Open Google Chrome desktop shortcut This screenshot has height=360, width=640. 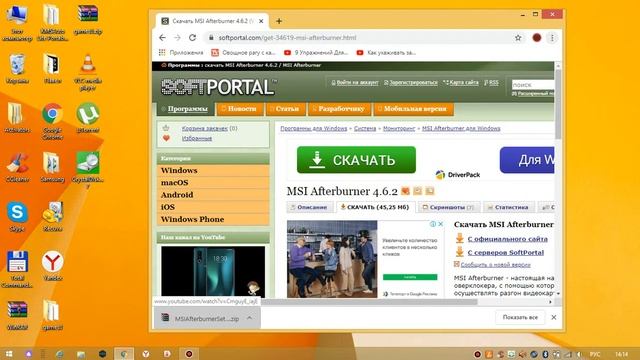coord(52,121)
